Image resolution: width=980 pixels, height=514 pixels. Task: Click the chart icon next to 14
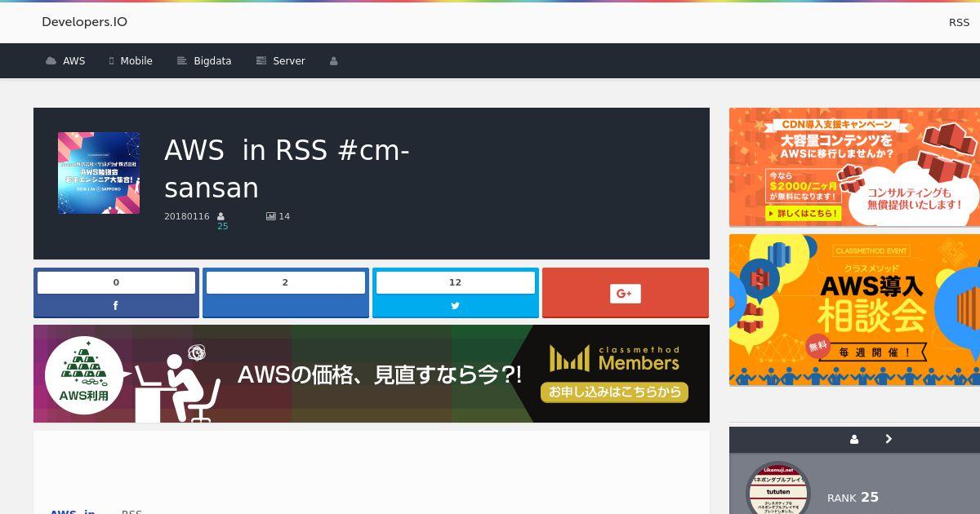click(x=270, y=216)
